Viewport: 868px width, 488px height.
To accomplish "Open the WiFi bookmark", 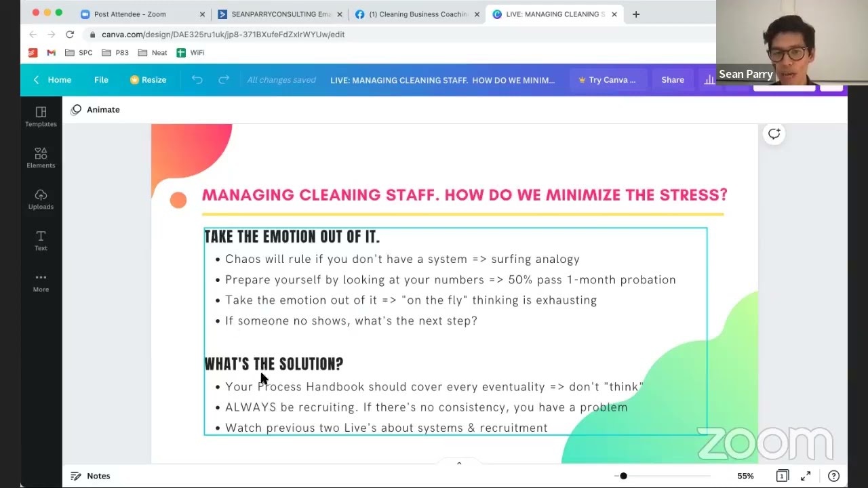I will coord(191,52).
